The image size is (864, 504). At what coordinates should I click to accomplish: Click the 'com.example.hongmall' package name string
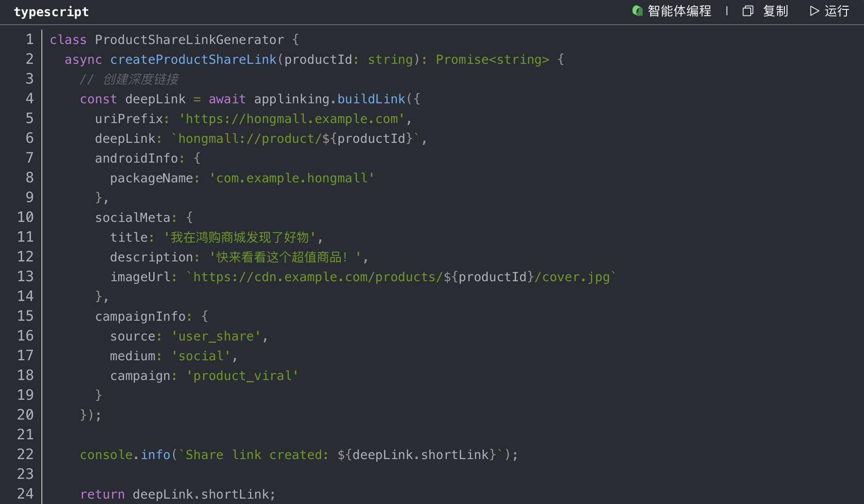click(x=292, y=178)
